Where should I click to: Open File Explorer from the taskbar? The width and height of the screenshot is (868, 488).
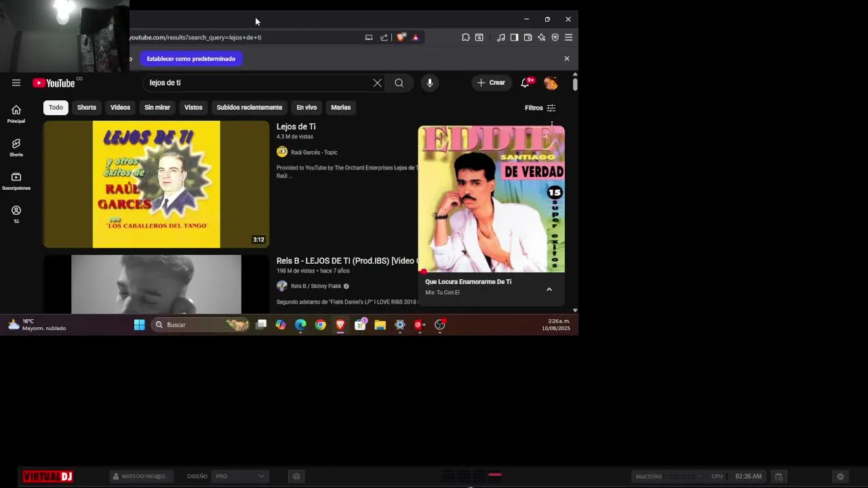380,325
